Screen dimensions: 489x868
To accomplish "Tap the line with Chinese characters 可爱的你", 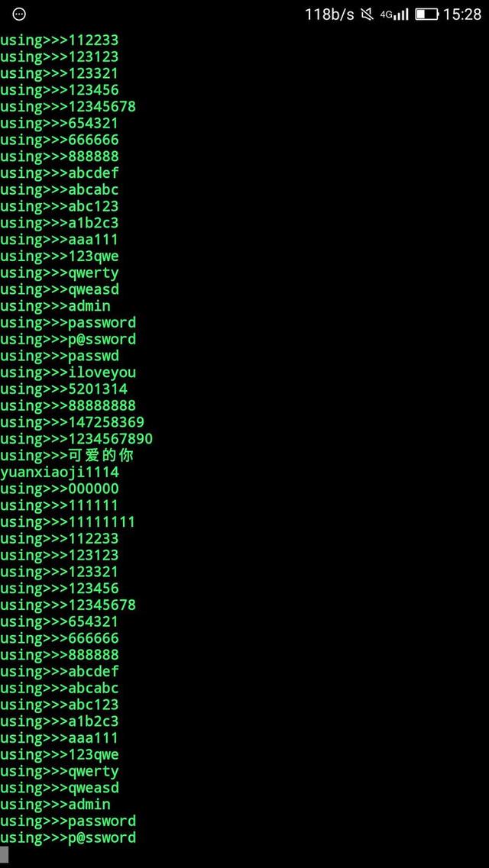I will coord(67,456).
